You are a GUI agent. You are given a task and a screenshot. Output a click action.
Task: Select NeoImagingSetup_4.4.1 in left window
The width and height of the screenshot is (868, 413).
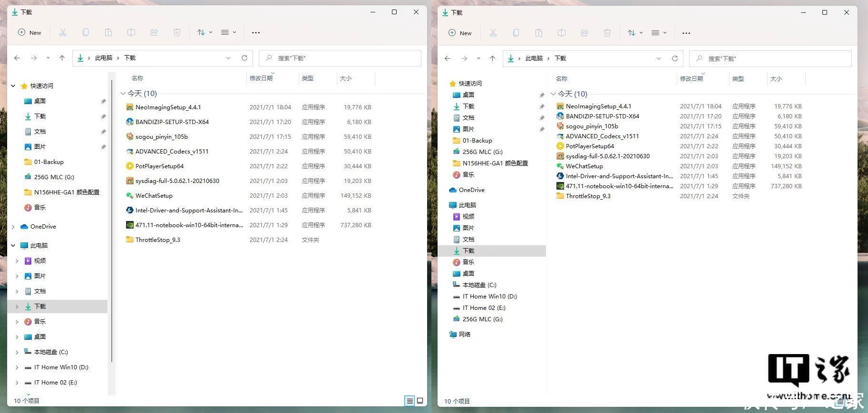pos(168,107)
